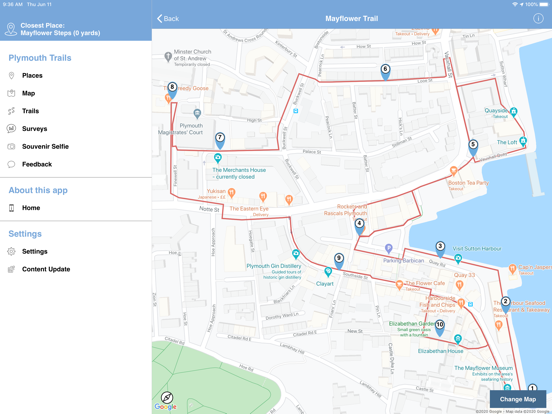Select trail marker 4 on map
Image resolution: width=552 pixels, height=414 pixels.
(359, 226)
